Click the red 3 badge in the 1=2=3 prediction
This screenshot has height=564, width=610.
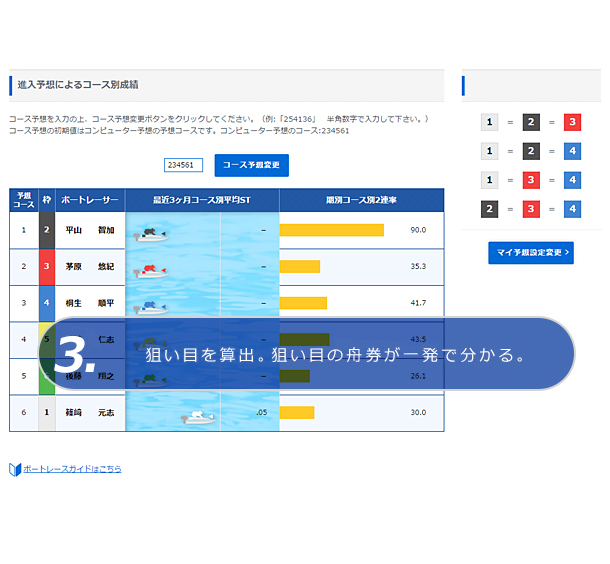click(x=572, y=122)
